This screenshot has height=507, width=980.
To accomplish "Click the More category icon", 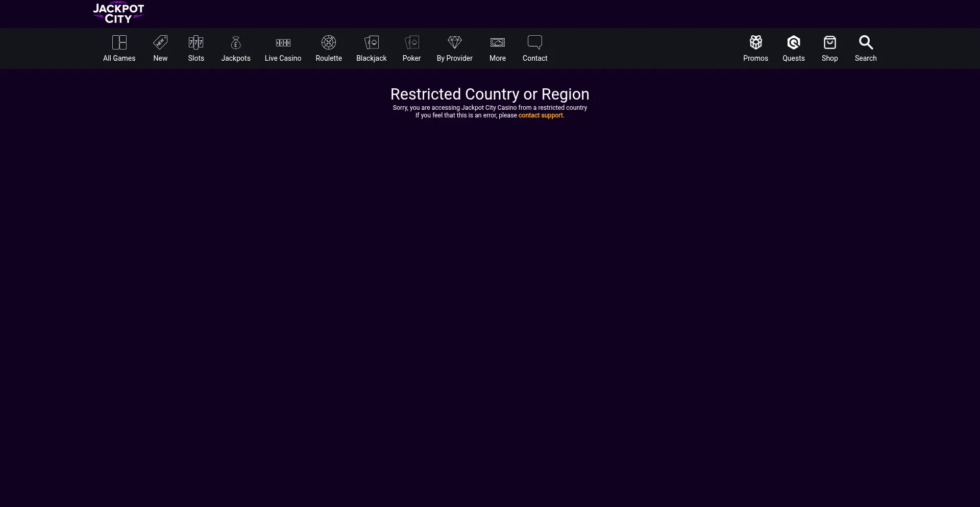I will coord(498,42).
